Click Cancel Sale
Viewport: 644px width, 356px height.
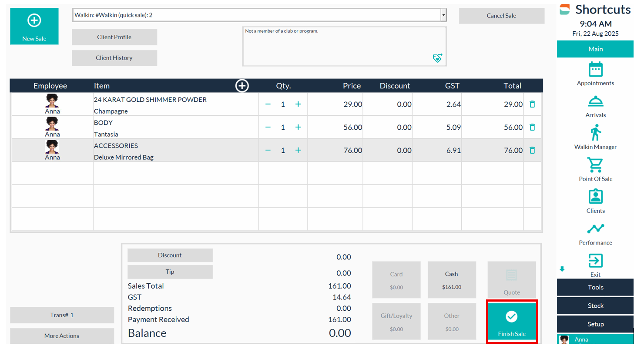pos(501,16)
